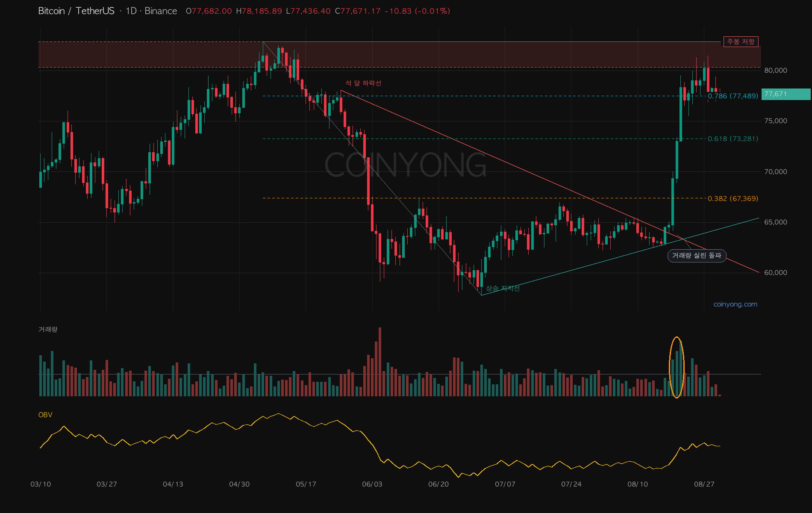Click the current price tag 77,671
The width and height of the screenshot is (812, 513).
[x=786, y=94]
